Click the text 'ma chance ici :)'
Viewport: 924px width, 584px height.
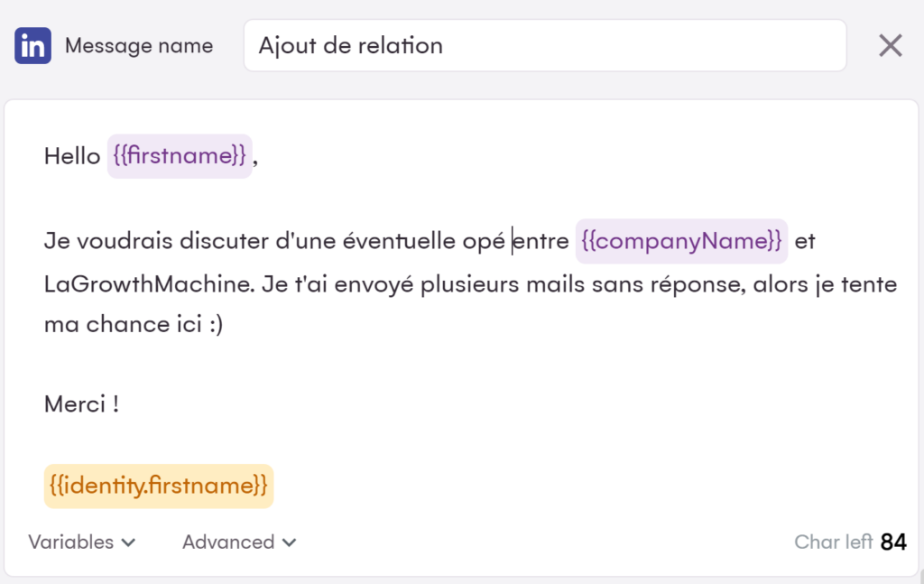pyautogui.click(x=133, y=324)
